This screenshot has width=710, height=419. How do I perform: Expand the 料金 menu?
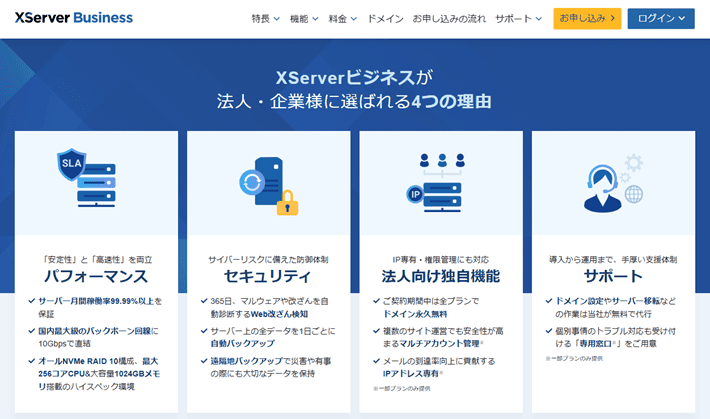[x=342, y=19]
